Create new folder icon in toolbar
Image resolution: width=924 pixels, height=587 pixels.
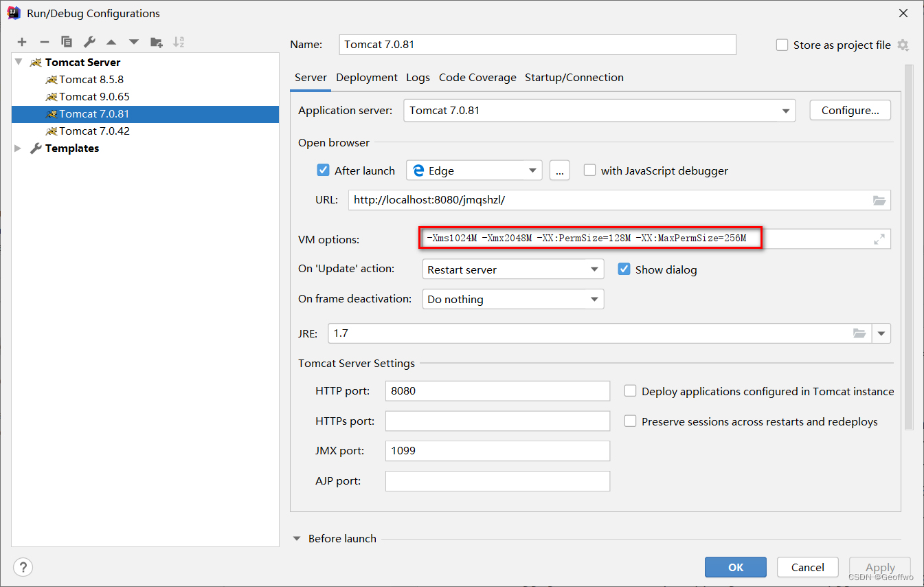[157, 42]
